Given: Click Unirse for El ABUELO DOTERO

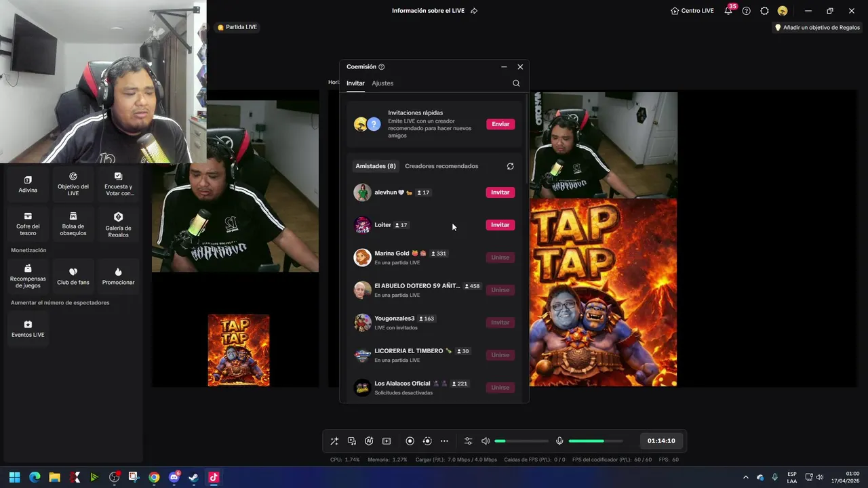Looking at the screenshot, I should 500,290.
